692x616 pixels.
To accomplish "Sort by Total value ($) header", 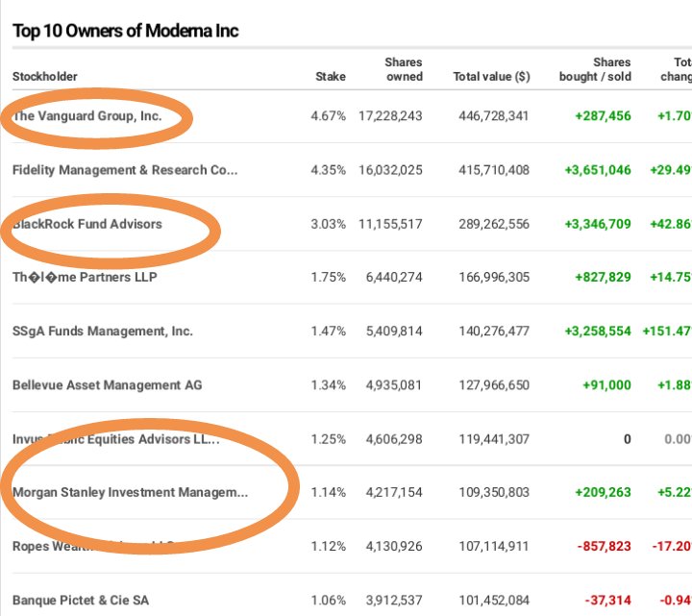I will point(491,77).
